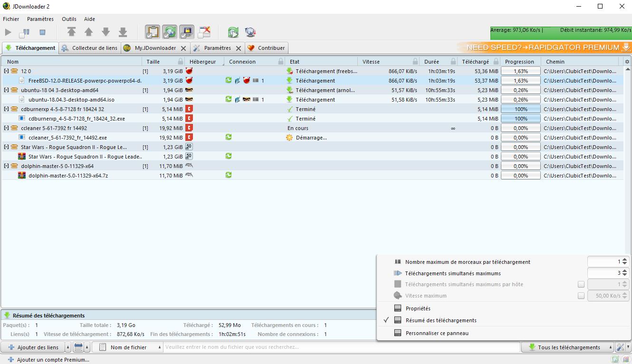The height and width of the screenshot is (364, 632).
Task: Enable max simultaneous downloads per host checkbox
Action: tap(581, 284)
